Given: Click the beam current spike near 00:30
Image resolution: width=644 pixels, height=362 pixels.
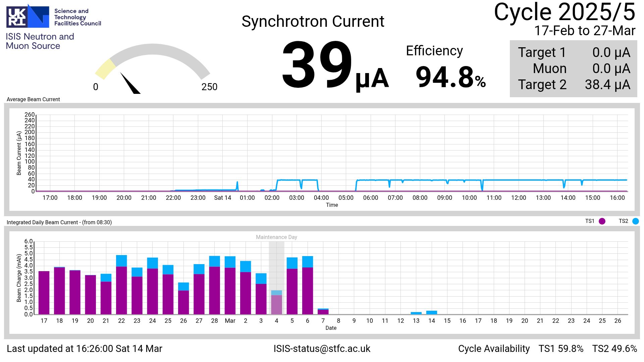Looking at the screenshot, I should pyautogui.click(x=237, y=185).
